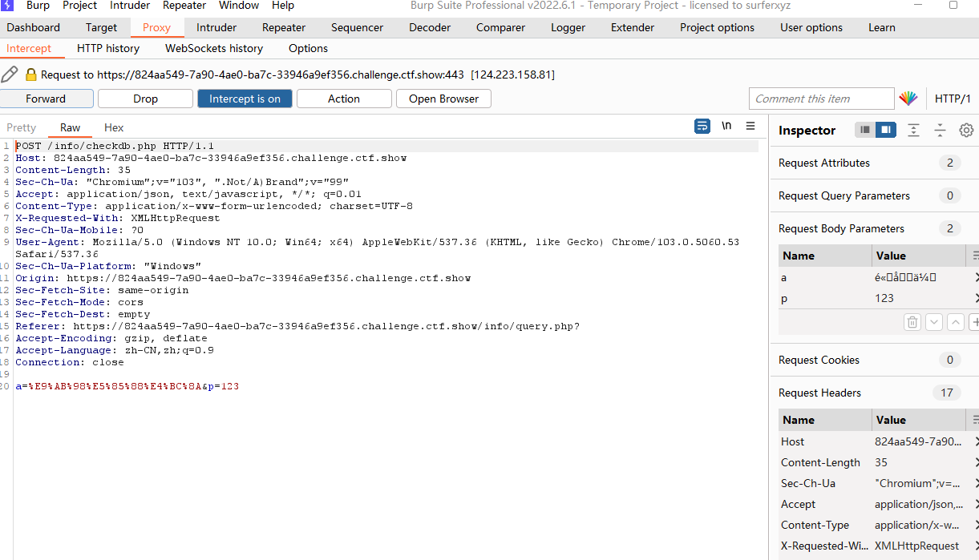Open the Action dropdown button
The image size is (979, 560).
tap(344, 99)
